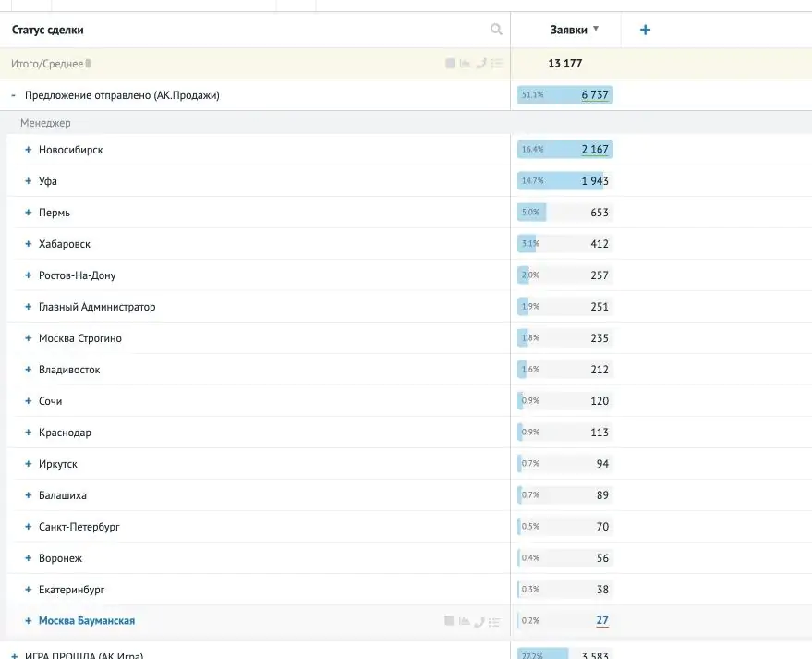Viewport: 812px width, 659px height.
Task: Add a new column with the blue plus icon
Action: (645, 31)
